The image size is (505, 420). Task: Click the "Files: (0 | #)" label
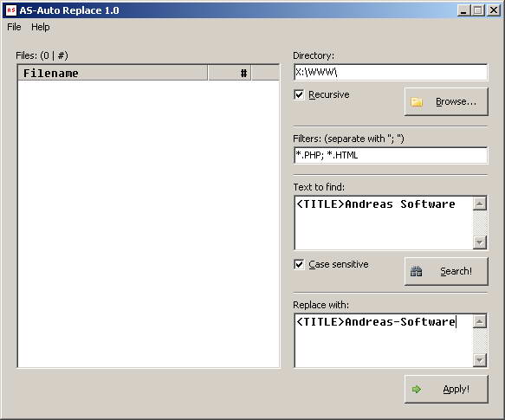42,55
